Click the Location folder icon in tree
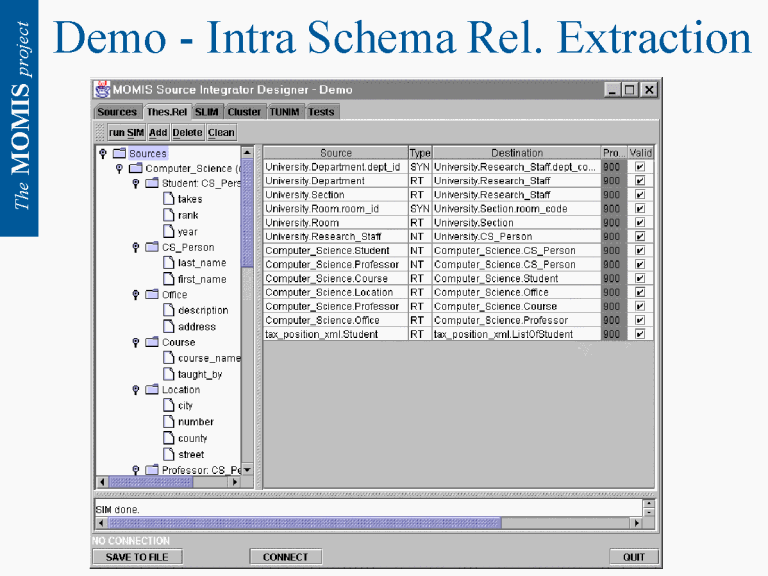 click(152, 390)
